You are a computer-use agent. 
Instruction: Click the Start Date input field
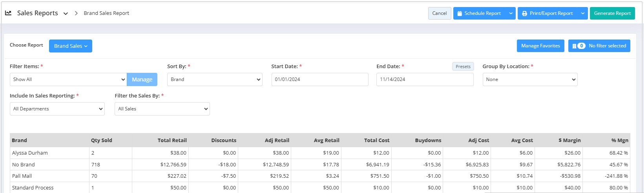pos(319,79)
